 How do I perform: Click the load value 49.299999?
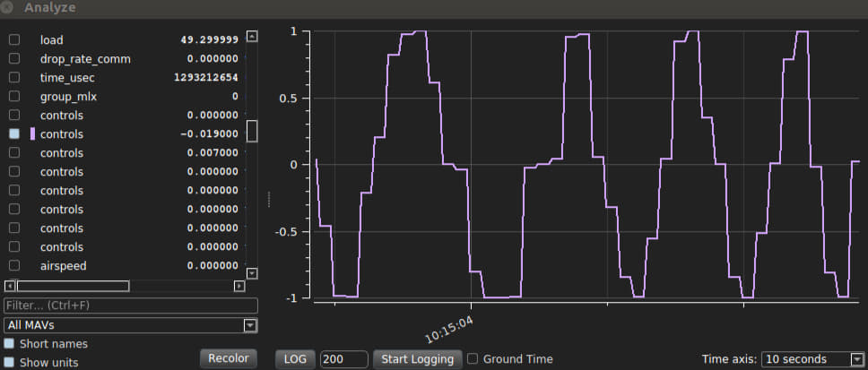(209, 39)
